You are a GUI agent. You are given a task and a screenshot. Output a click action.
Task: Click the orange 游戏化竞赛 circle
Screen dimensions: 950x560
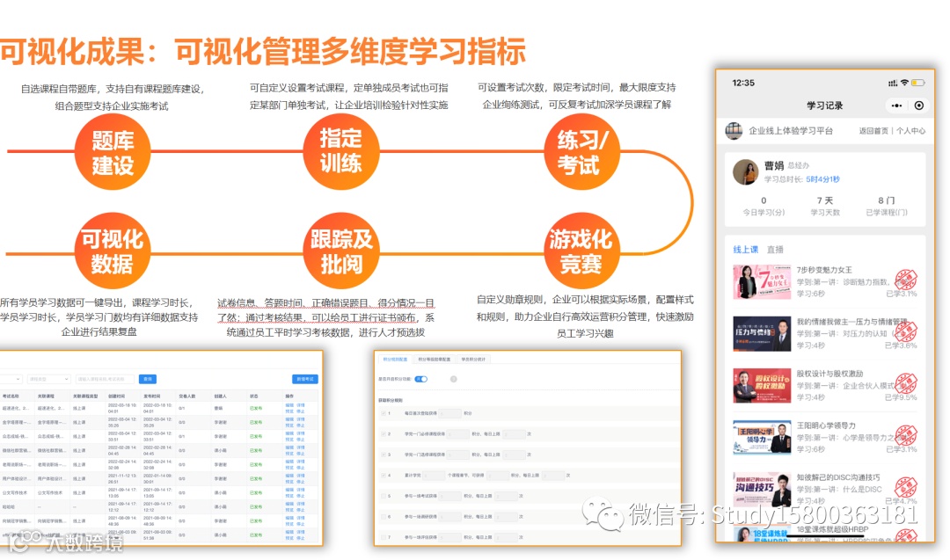point(581,251)
